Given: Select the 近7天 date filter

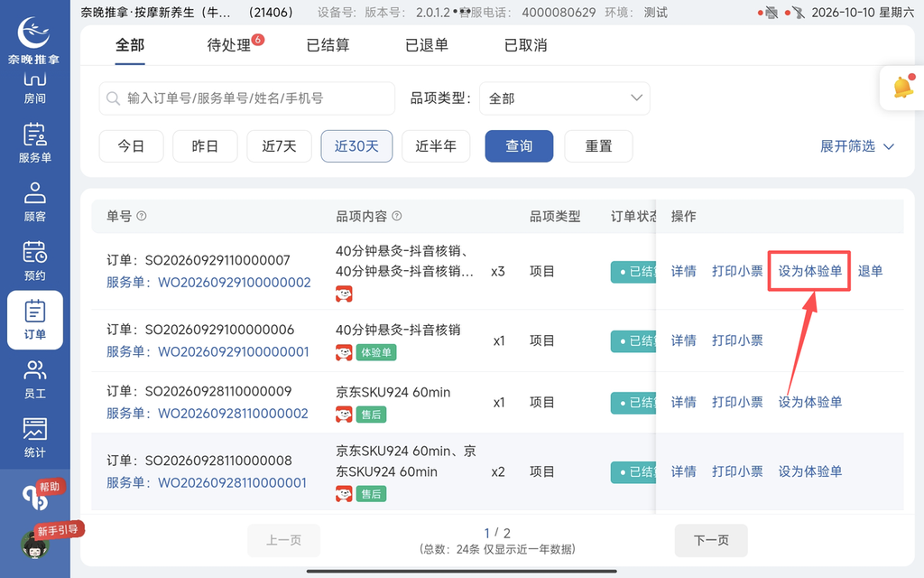Looking at the screenshot, I should (x=279, y=146).
